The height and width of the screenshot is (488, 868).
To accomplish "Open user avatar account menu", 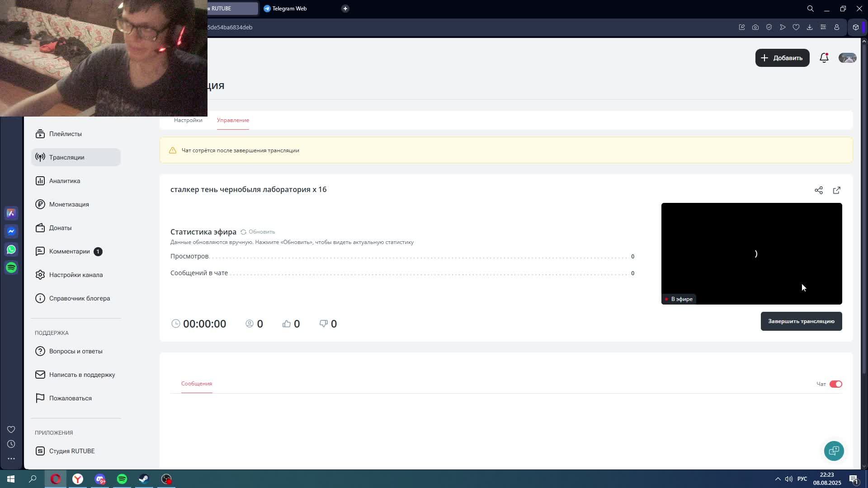I will (x=847, y=58).
